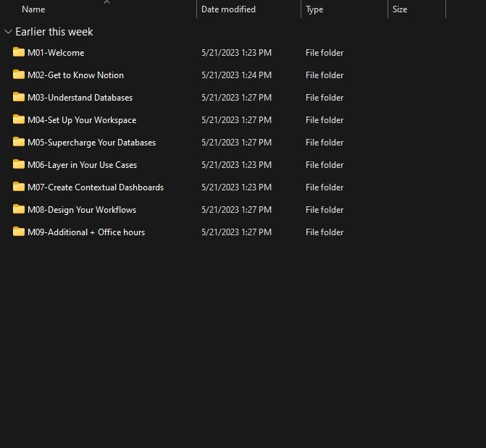Click the M01-Welcome folder icon
The height and width of the screenshot is (448, 486).
19,52
